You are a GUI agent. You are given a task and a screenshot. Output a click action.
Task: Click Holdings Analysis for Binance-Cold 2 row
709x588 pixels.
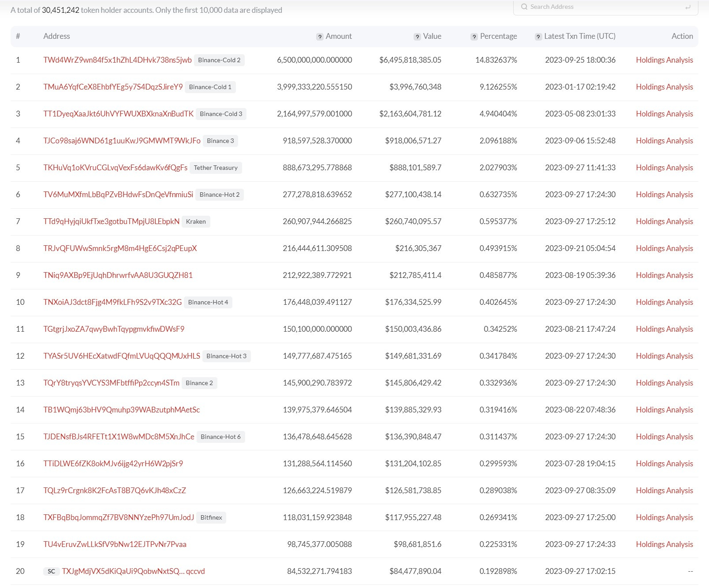(664, 60)
